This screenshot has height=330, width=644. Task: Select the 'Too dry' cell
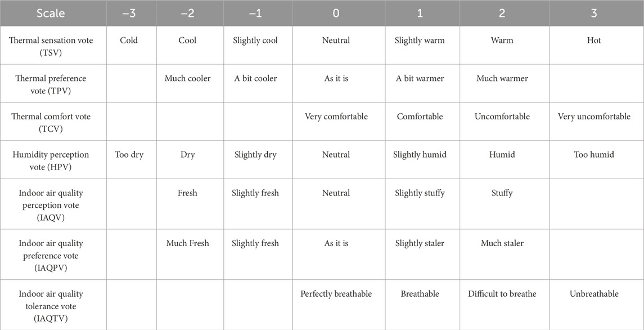pyautogui.click(x=129, y=154)
